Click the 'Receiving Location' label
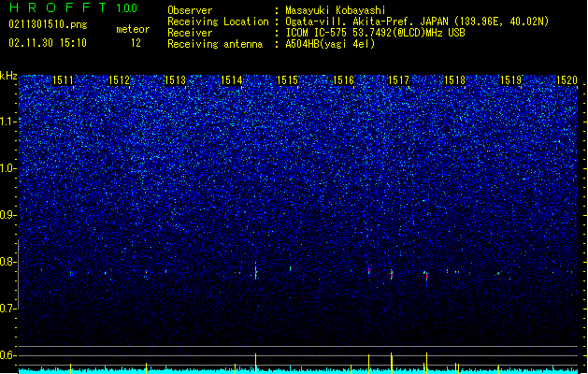The image size is (588, 374). (x=218, y=22)
